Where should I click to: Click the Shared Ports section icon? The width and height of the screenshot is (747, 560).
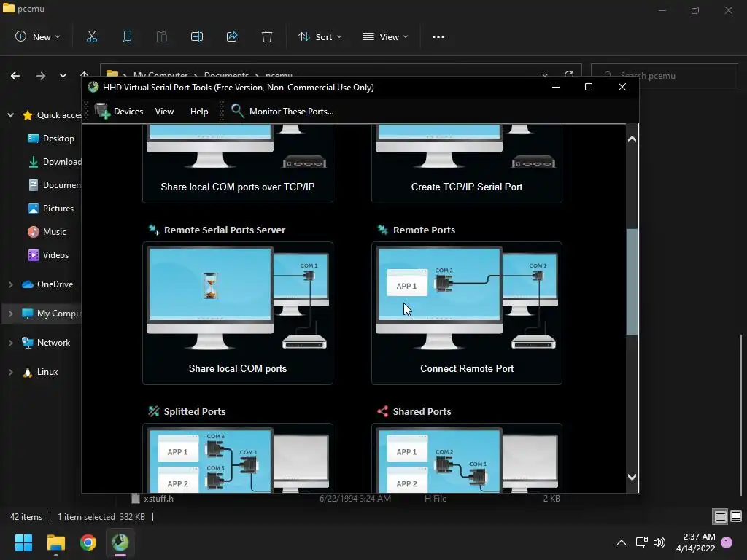point(382,411)
